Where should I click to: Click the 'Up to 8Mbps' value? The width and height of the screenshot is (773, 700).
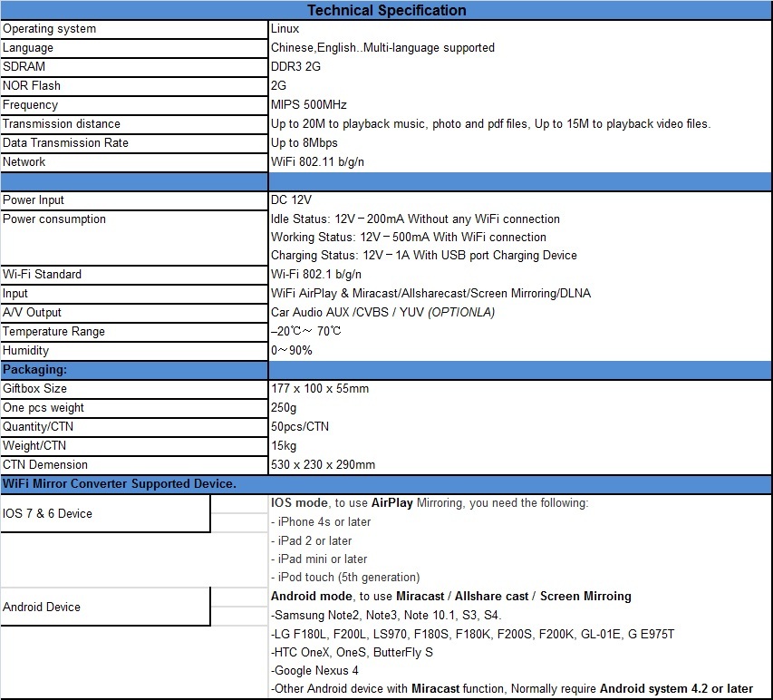point(304,143)
